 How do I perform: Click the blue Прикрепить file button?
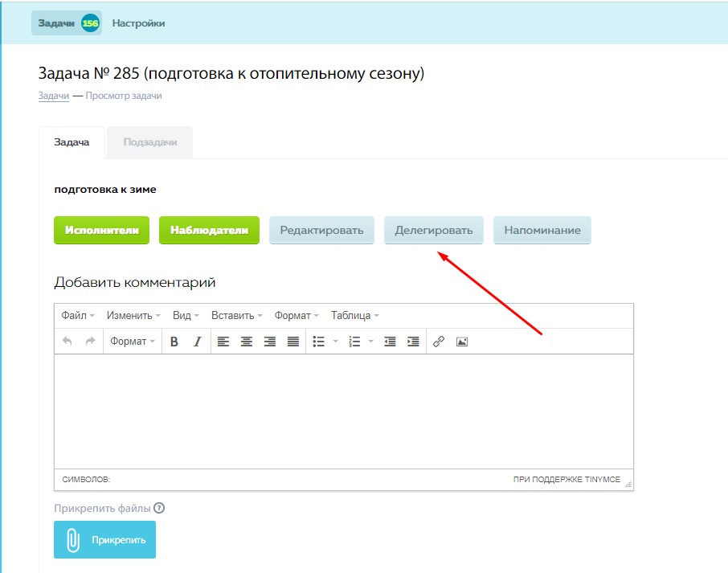[x=105, y=539]
